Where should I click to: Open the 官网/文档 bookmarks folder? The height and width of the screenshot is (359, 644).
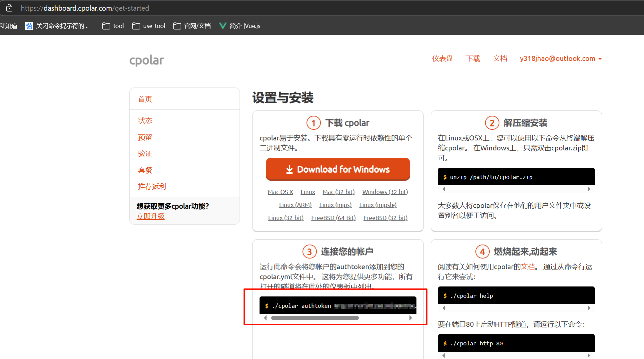(x=192, y=26)
